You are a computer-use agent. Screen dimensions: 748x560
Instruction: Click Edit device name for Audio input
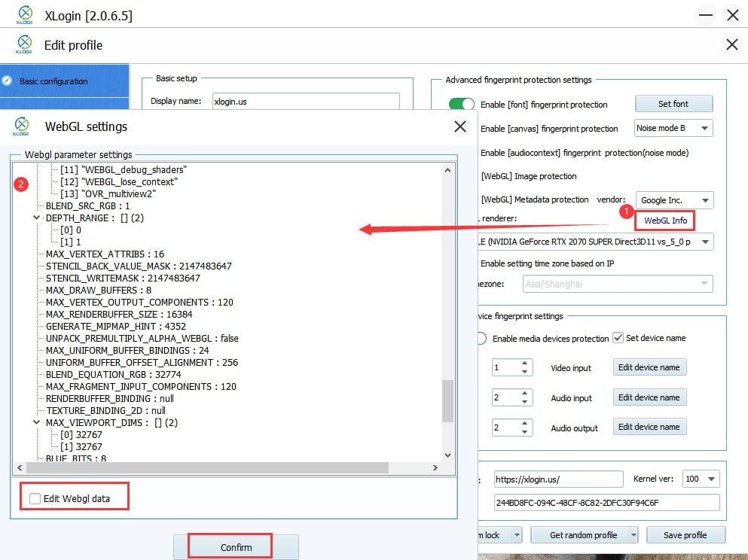point(649,397)
